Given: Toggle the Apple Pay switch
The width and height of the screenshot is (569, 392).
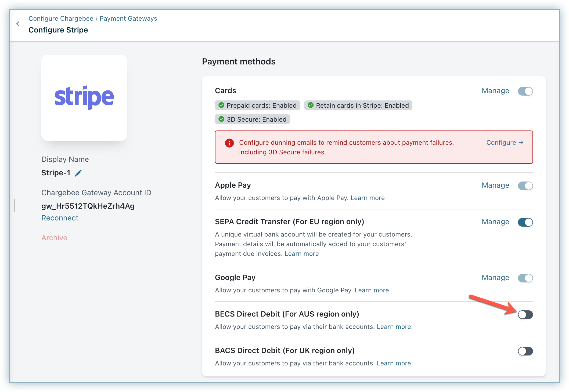Looking at the screenshot, I should click(x=525, y=186).
